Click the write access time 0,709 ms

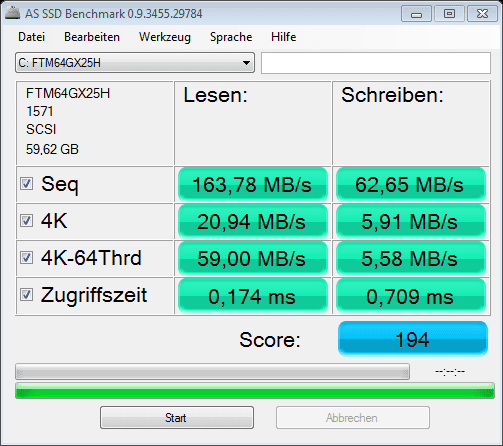point(410,296)
